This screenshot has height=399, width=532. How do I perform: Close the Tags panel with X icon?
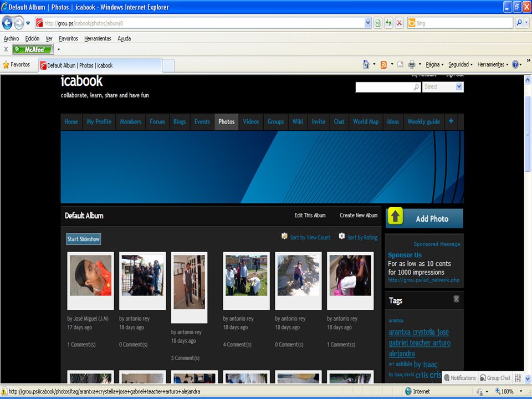[x=456, y=299]
